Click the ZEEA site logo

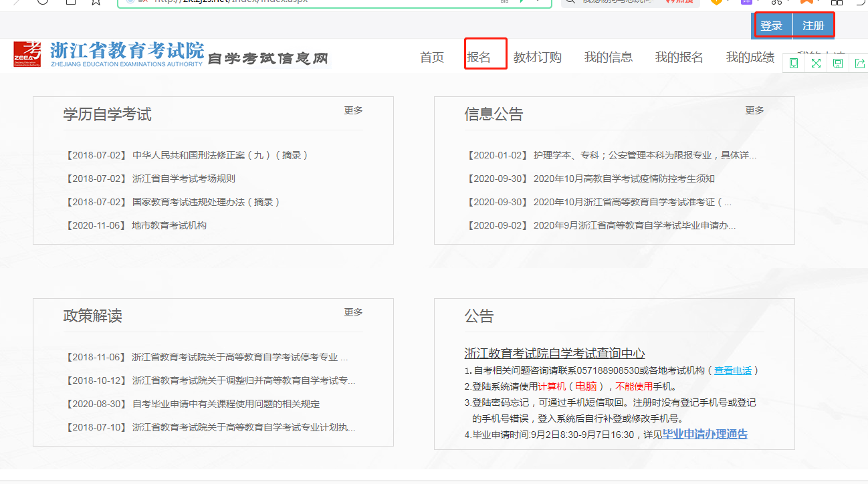[27, 55]
